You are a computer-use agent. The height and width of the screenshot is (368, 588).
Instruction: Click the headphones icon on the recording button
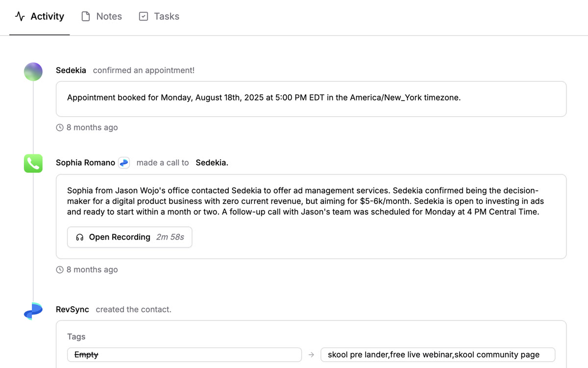click(x=79, y=237)
